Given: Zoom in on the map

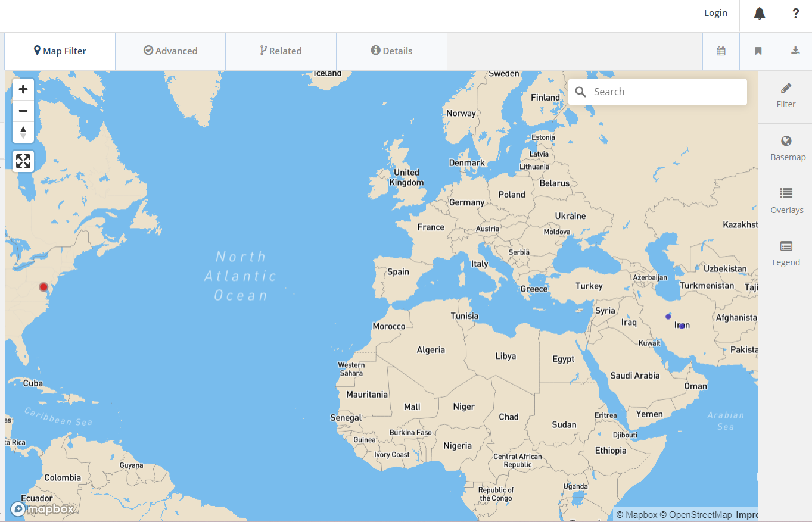Looking at the screenshot, I should (x=23, y=90).
